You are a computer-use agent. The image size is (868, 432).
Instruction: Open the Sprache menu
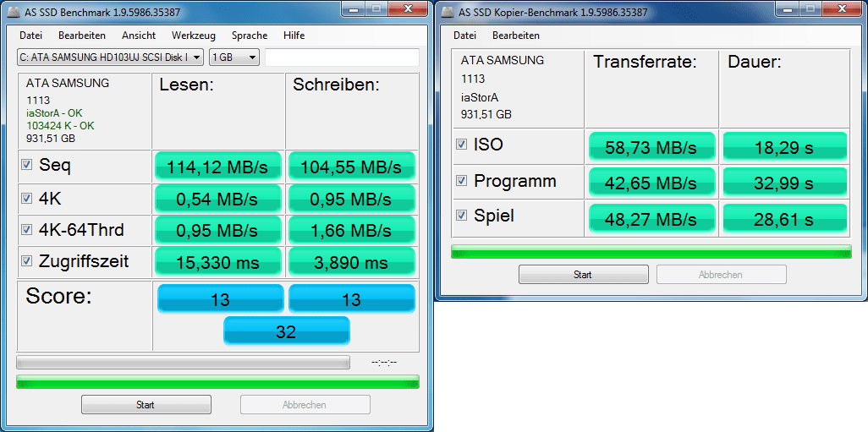click(x=250, y=36)
